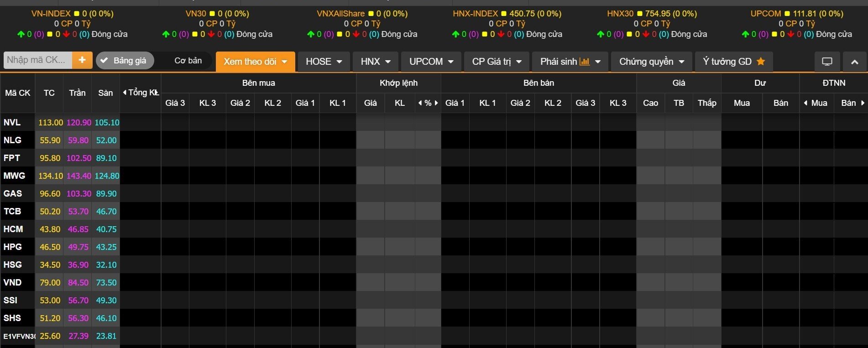Expand the Phái sinh dropdown

570,62
